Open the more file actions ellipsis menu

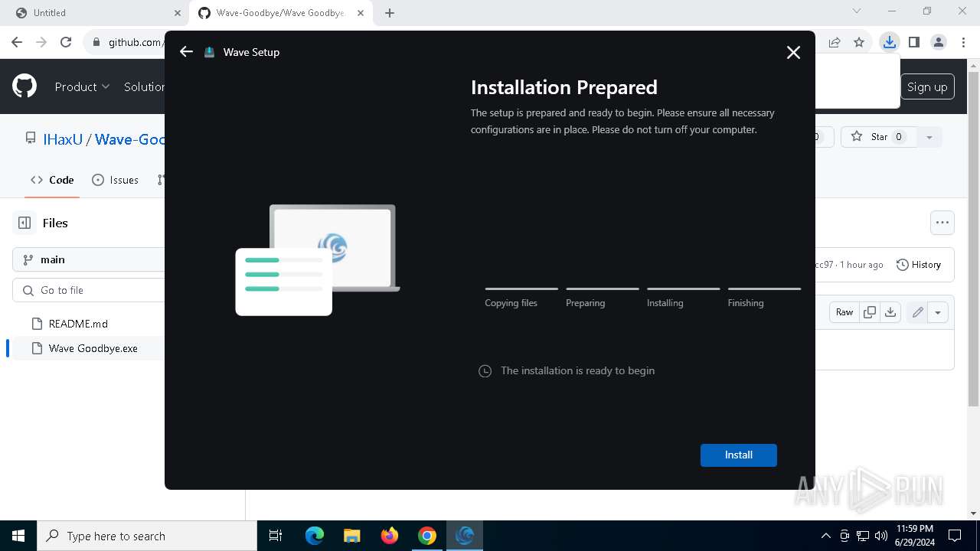point(942,223)
